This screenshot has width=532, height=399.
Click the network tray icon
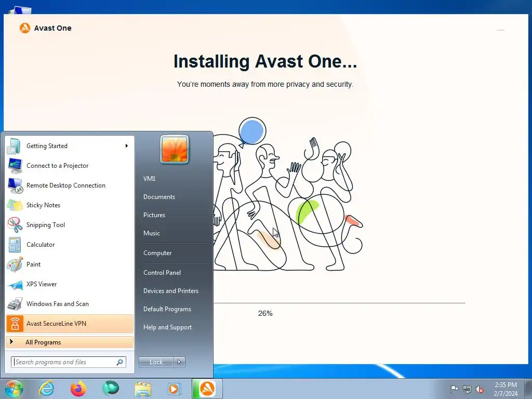point(467,389)
